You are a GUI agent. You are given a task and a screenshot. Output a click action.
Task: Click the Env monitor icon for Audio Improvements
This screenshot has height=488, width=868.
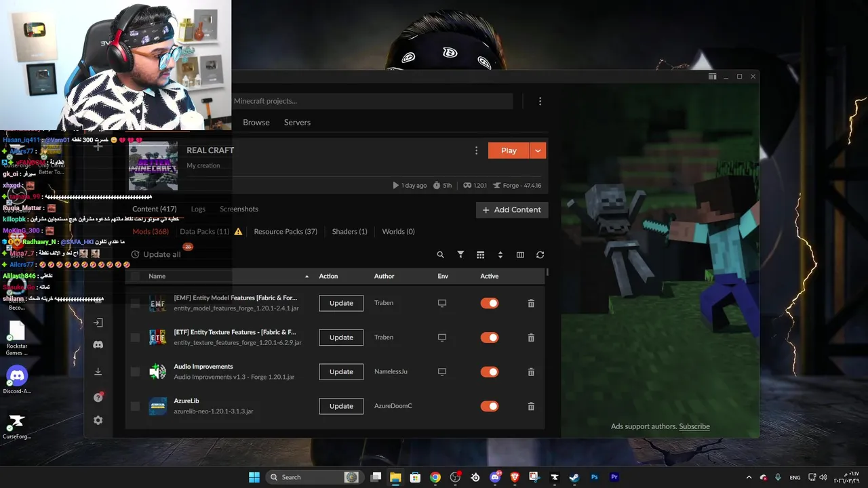[x=442, y=371]
